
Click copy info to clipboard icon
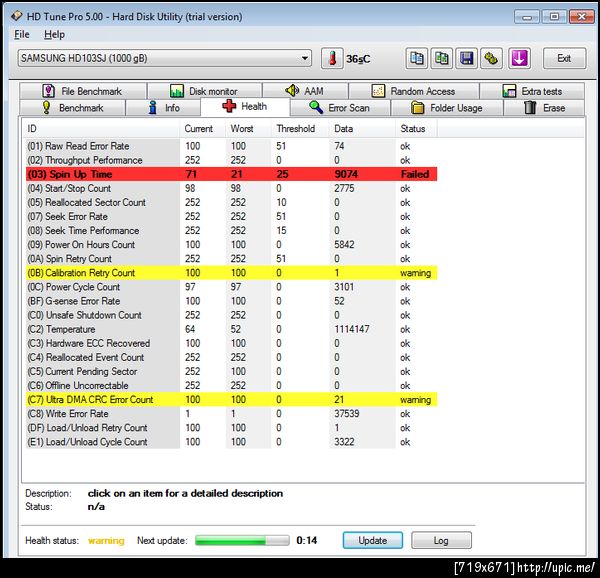coord(417,59)
